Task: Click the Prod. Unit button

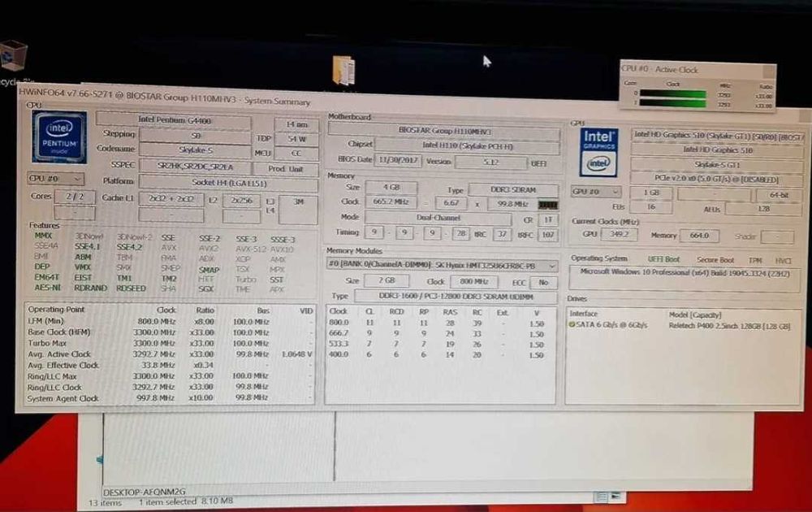Action: click(x=285, y=169)
